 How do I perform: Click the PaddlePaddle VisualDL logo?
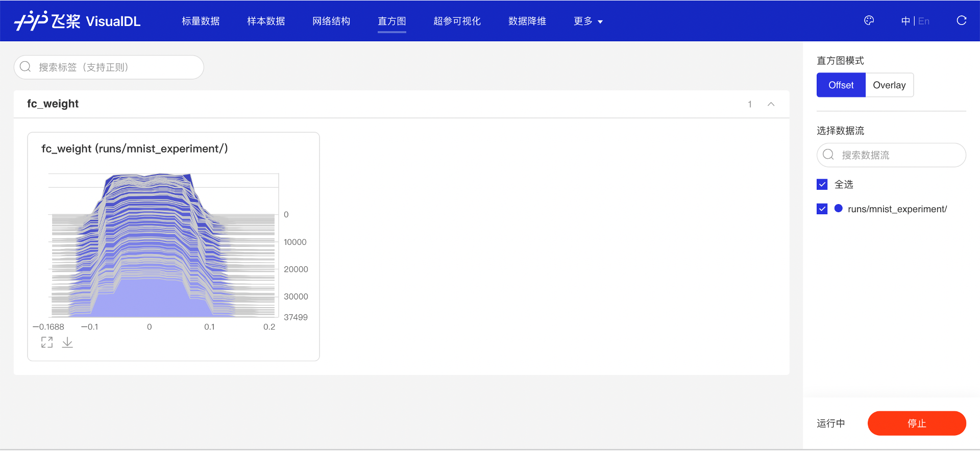pyautogui.click(x=77, y=21)
